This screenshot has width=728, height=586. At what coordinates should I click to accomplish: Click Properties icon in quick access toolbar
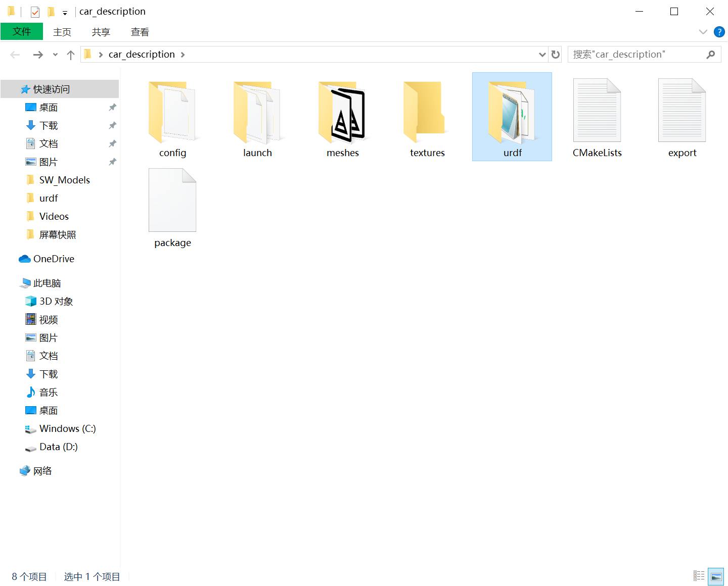35,12
